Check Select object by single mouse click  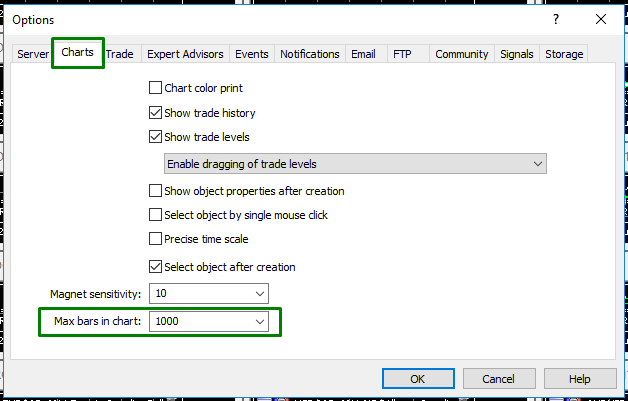click(155, 215)
